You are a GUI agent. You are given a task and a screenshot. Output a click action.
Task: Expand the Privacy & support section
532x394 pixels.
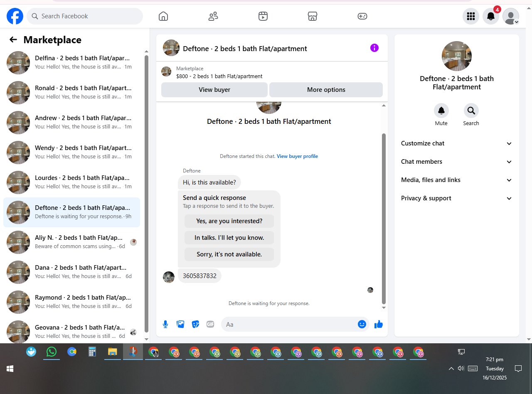pos(457,198)
